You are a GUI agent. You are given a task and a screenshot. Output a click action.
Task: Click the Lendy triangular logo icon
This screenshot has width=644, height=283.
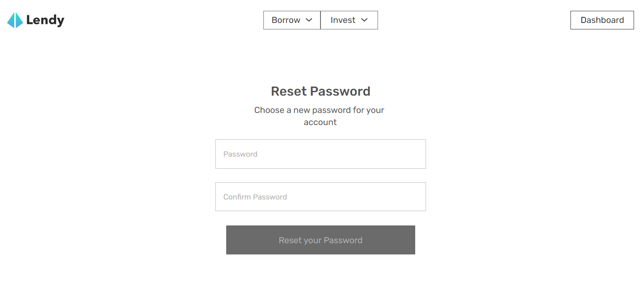15,20
